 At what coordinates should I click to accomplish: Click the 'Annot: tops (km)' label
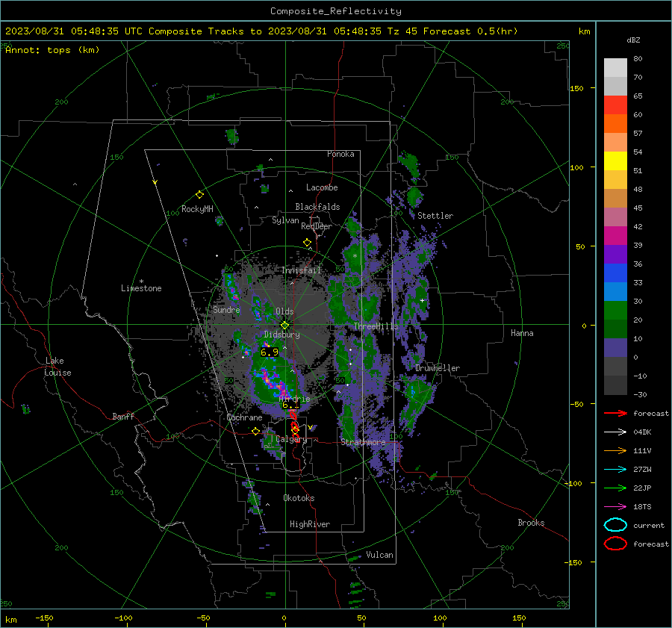[52, 50]
